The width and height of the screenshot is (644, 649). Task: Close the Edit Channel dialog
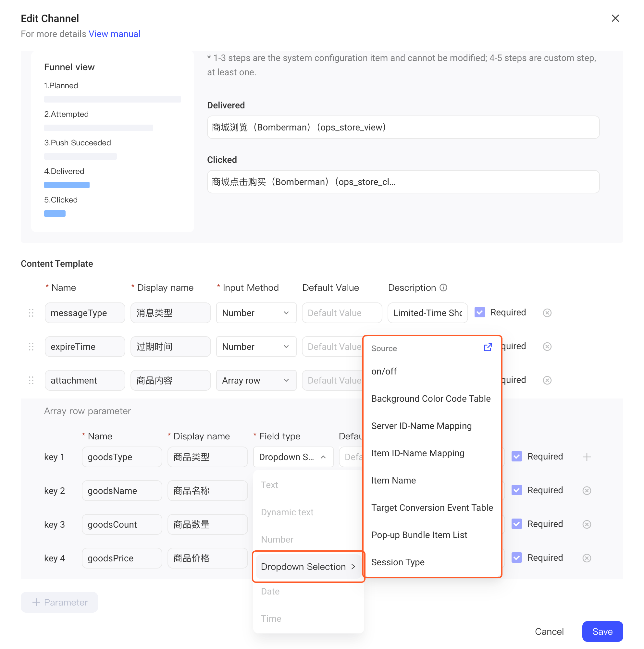pos(615,18)
